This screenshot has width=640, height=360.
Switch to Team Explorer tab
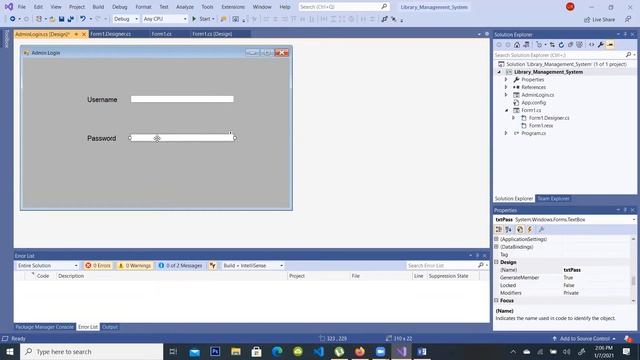pyautogui.click(x=553, y=199)
